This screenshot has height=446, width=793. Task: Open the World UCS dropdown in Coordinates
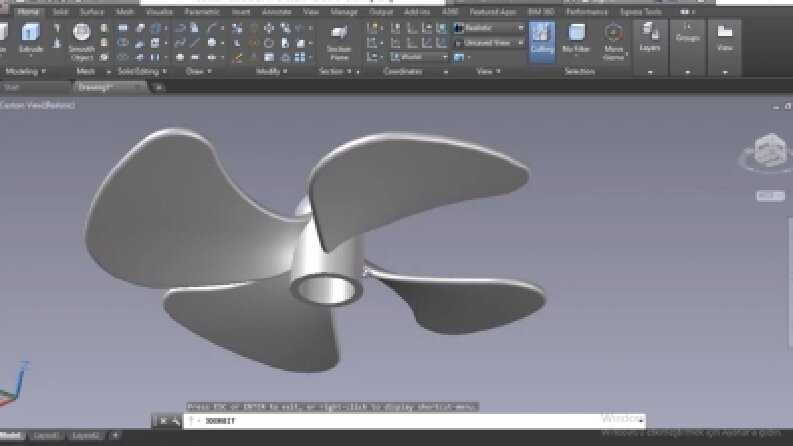419,57
